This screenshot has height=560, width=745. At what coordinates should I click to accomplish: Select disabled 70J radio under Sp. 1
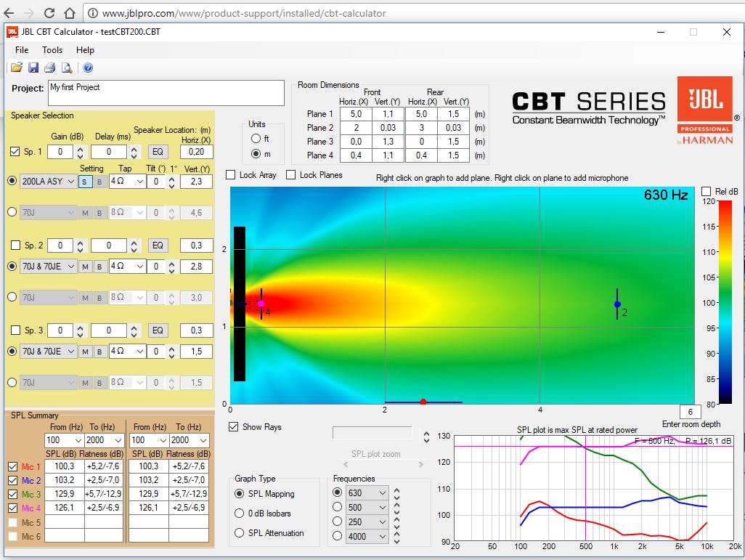(x=12, y=212)
